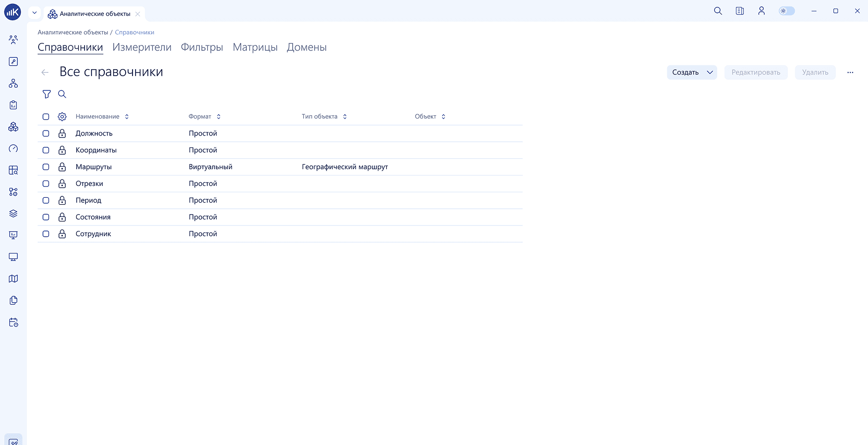Click the back arrow near Все справочники

(x=45, y=72)
